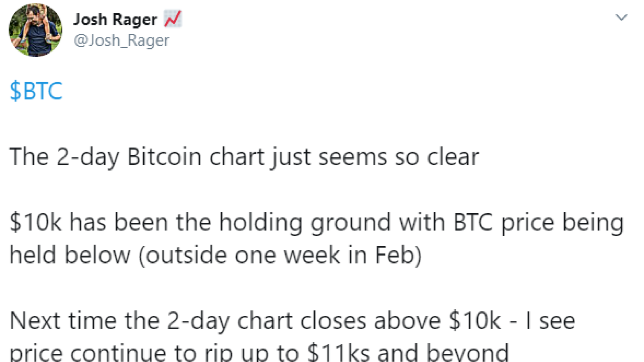
Task: Click the line starting '$10k has been the holding'
Action: pyautogui.click(x=317, y=222)
